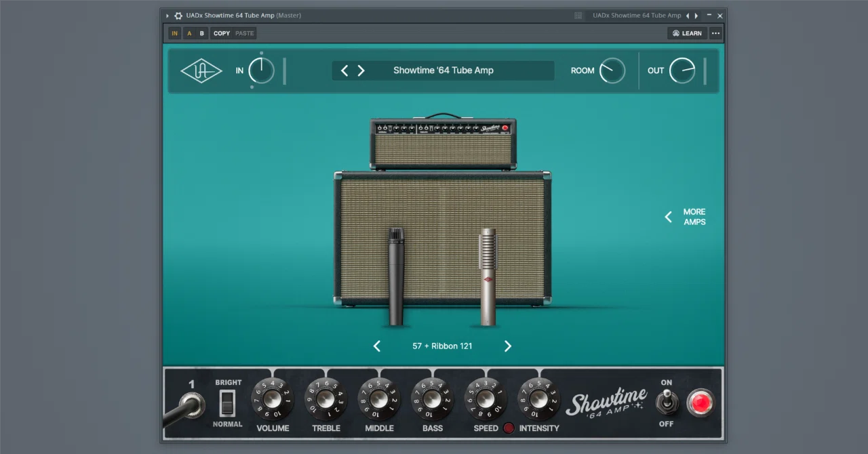Open the MORE AMPS panel
This screenshot has width=868, height=454.
[686, 217]
